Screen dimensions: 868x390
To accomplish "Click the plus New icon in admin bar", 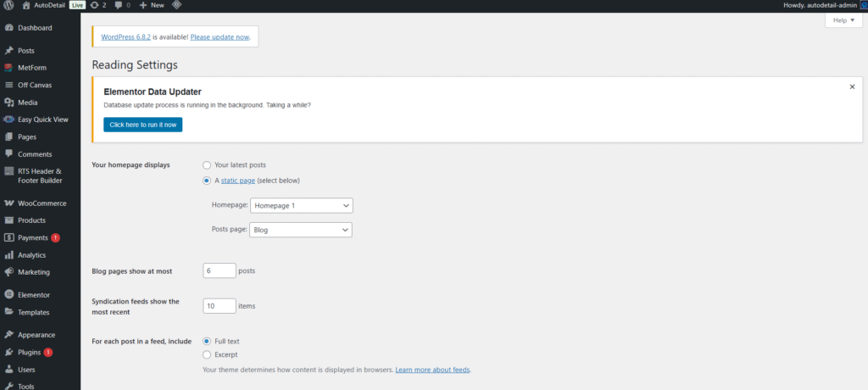I will 142,5.
